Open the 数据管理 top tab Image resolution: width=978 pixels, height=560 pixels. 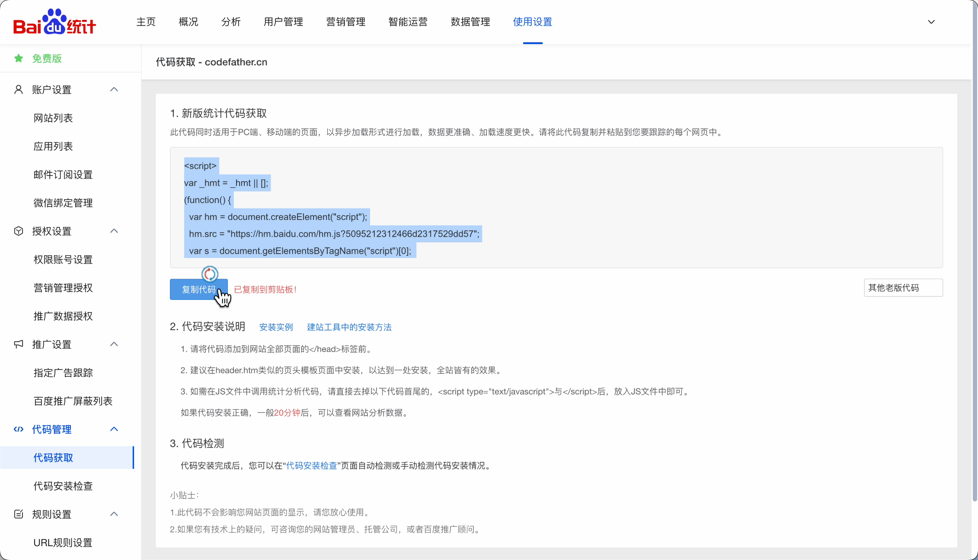pyautogui.click(x=470, y=22)
